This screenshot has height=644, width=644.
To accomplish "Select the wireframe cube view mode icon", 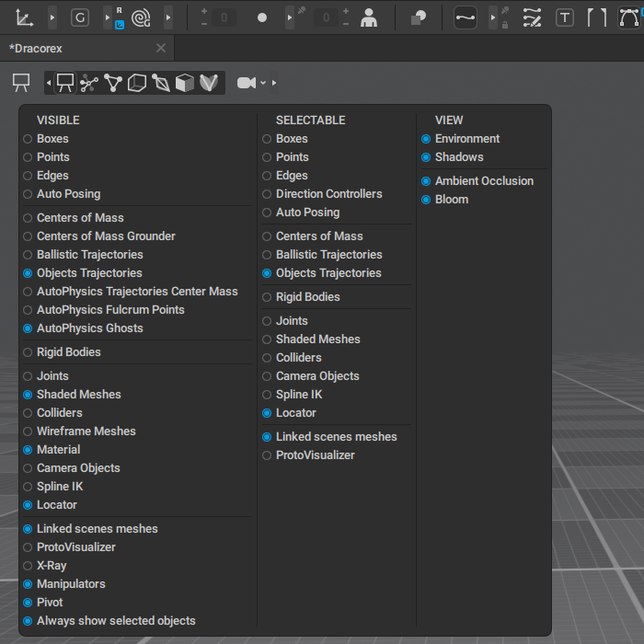I will (x=137, y=83).
